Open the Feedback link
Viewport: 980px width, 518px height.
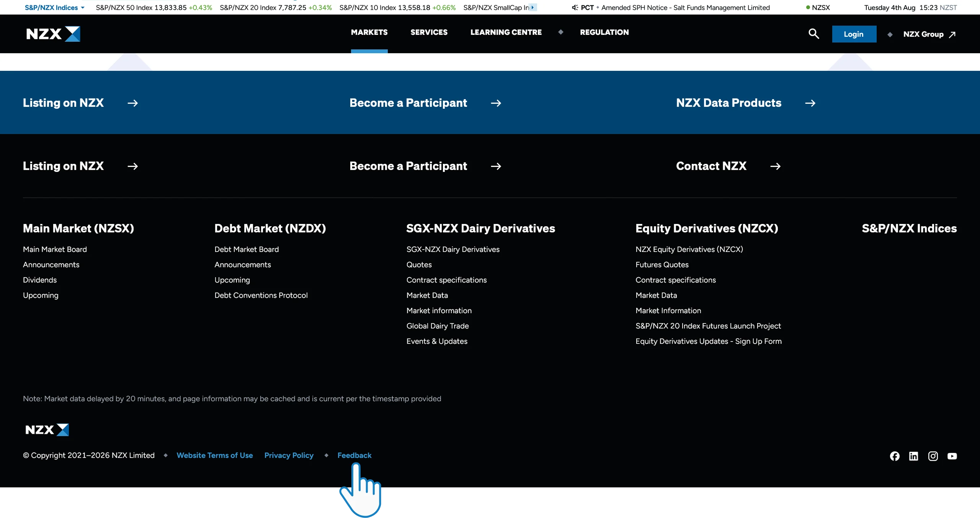coord(354,455)
